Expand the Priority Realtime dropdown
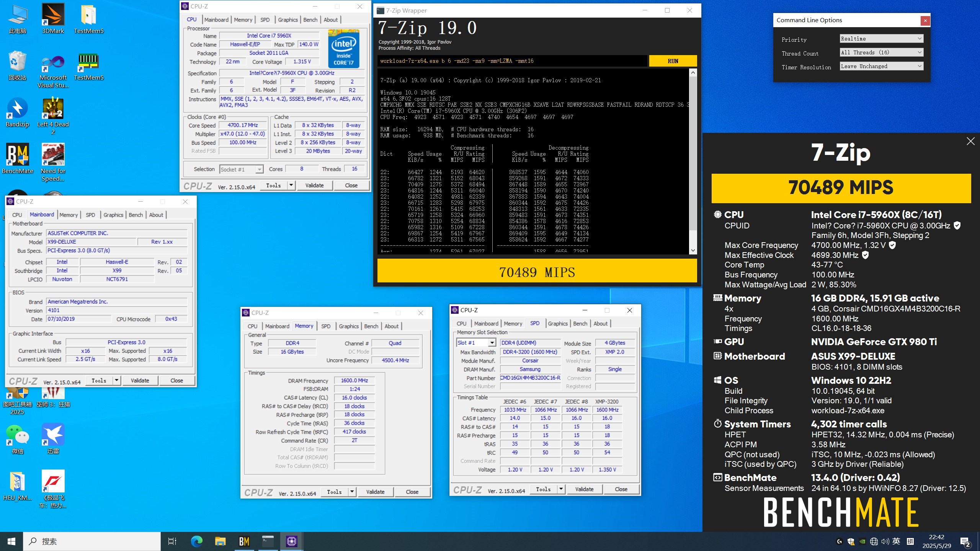 (882, 39)
